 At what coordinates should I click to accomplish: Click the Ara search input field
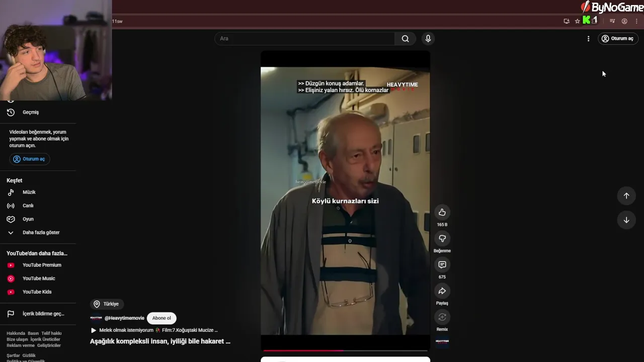pos(305,39)
